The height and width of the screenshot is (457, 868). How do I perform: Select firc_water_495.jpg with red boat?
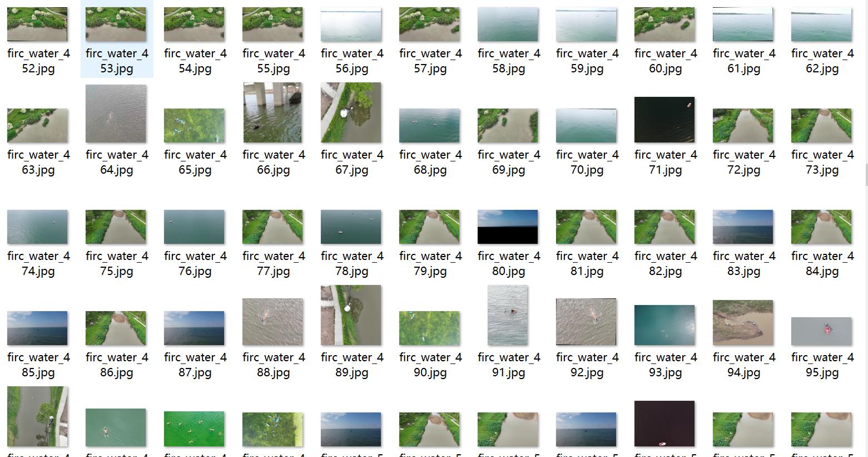tap(821, 331)
